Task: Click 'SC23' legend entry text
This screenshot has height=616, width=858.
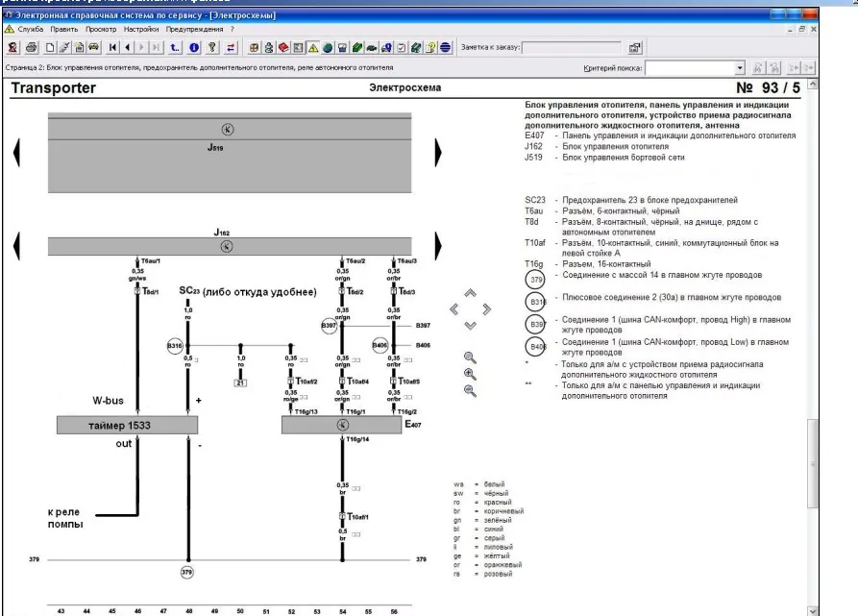Action: tap(535, 200)
